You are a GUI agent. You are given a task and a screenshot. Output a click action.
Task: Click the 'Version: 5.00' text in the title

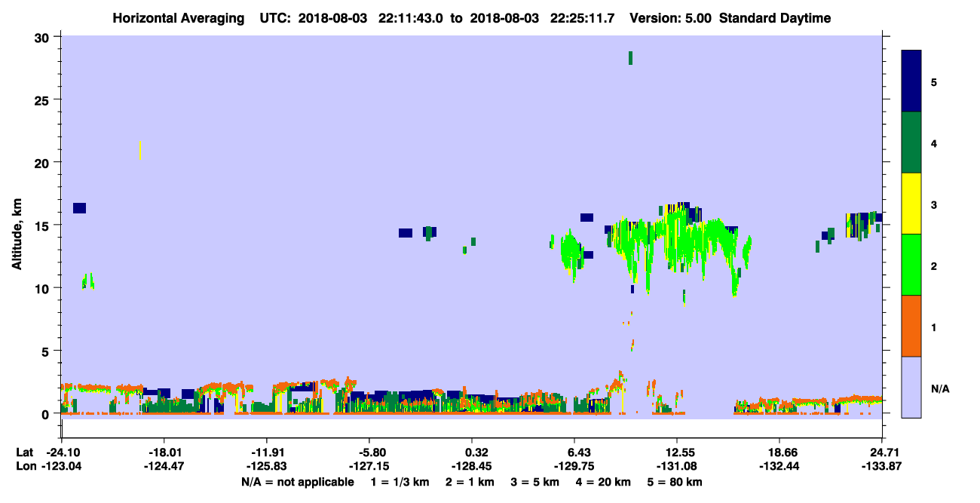click(671, 18)
